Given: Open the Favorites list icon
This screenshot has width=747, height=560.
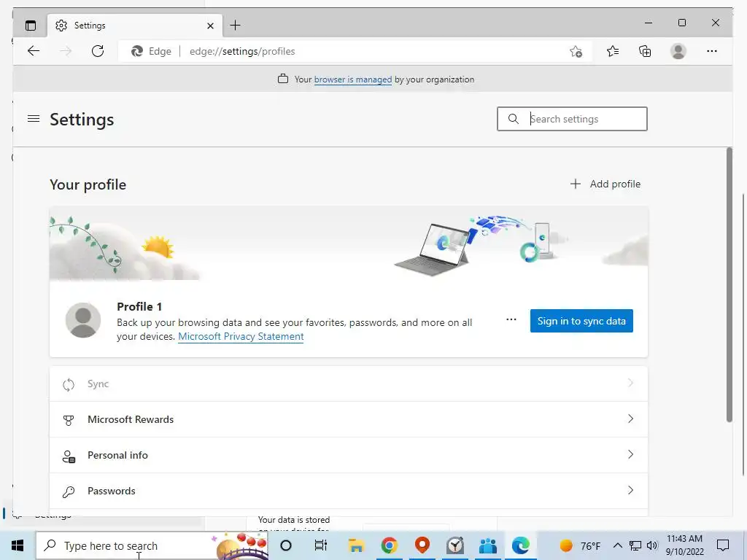Looking at the screenshot, I should pos(613,51).
